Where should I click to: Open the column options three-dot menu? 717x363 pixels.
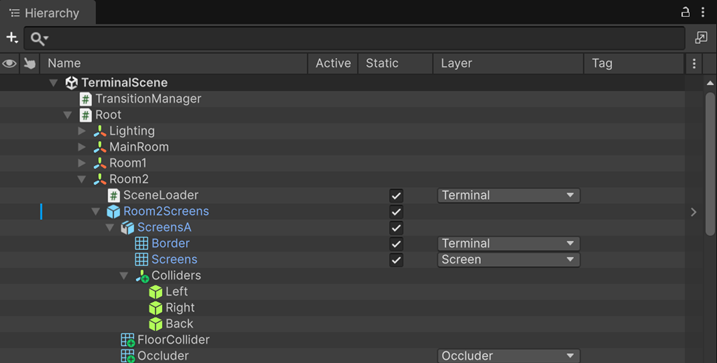(x=694, y=64)
